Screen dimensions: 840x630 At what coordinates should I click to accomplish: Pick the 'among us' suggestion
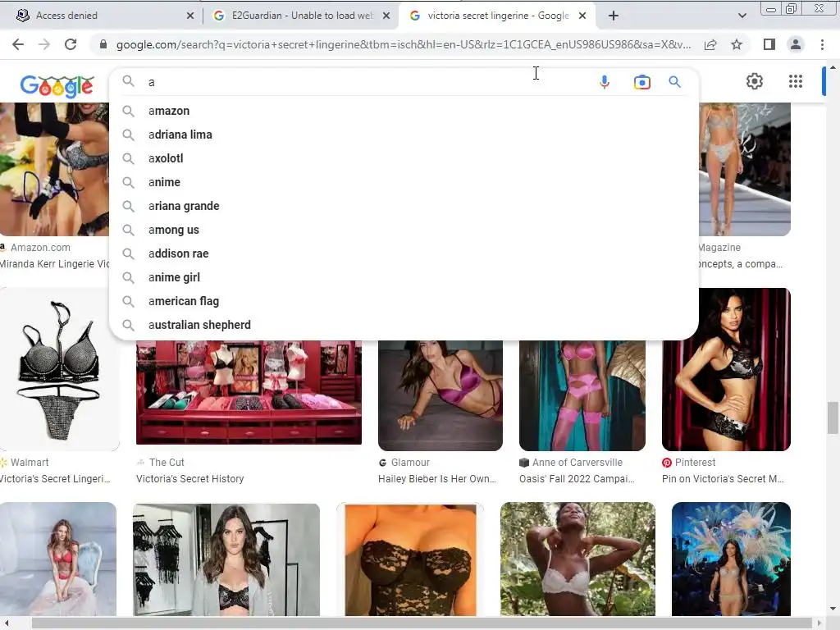[x=404, y=230]
